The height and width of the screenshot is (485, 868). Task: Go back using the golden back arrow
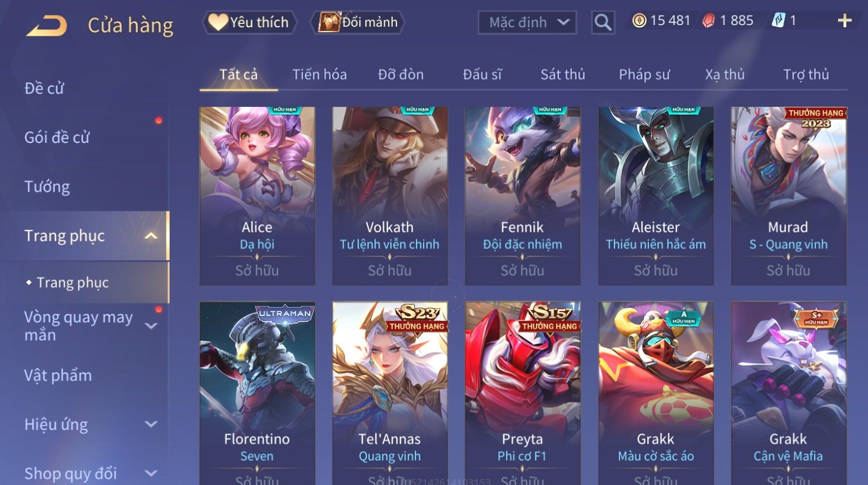[x=47, y=26]
